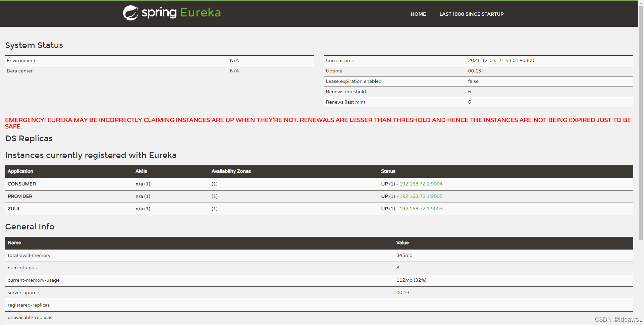
Task: Open the HOME nav item
Action: click(418, 14)
